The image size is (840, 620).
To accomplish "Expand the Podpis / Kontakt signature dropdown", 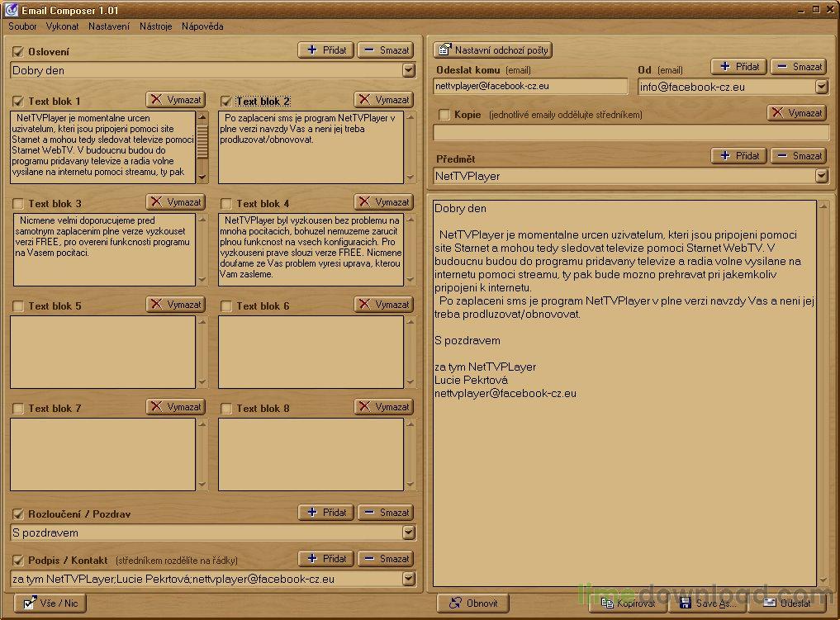I will coord(409,579).
